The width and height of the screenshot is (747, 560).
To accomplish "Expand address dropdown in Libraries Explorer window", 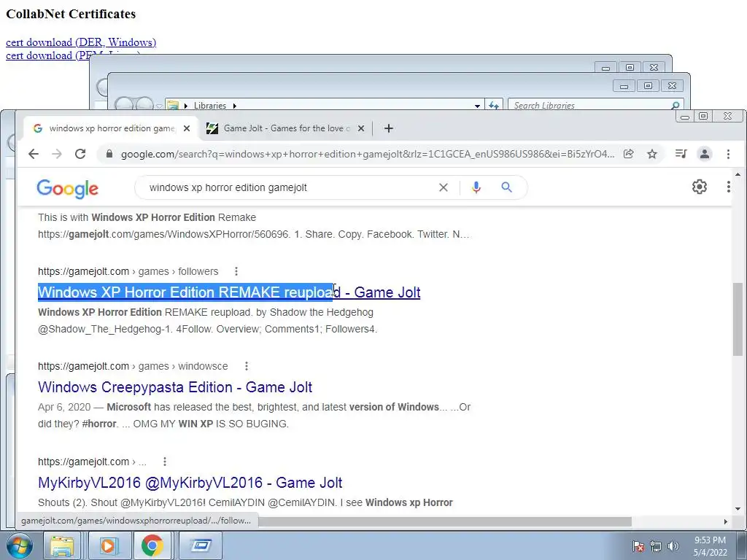I will (x=477, y=106).
